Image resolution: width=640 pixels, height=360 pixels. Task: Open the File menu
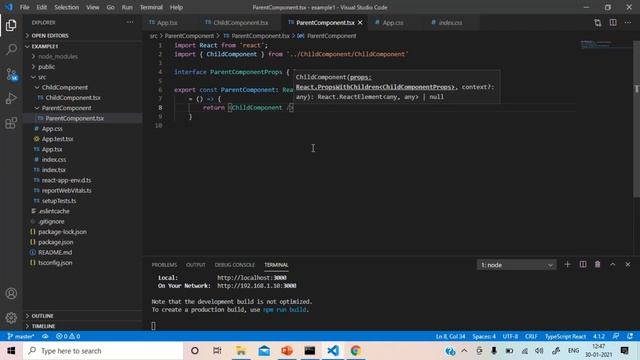[24, 7]
